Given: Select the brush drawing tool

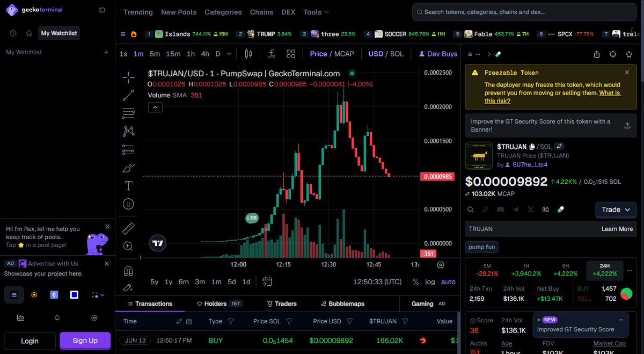Looking at the screenshot, I should click(128, 168).
